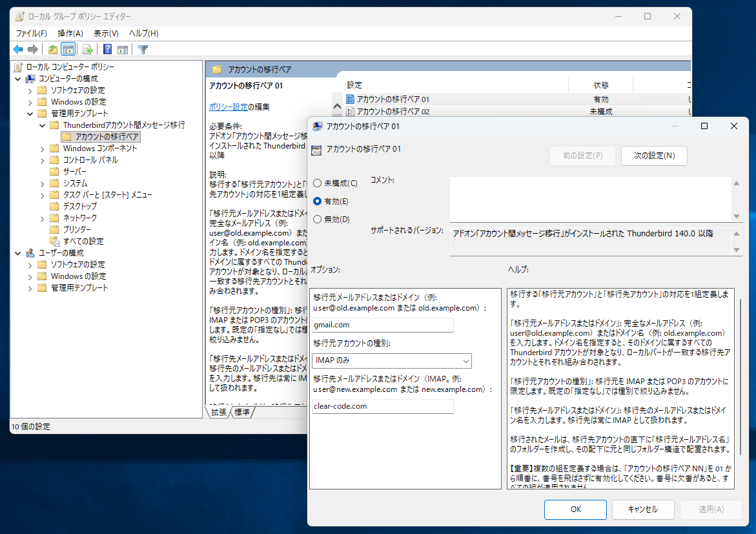
Task: Select the 未構成(C) radio button
Action: point(317,183)
